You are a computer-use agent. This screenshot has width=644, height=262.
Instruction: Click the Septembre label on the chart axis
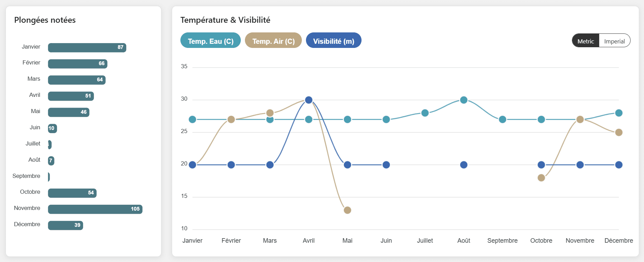502,241
